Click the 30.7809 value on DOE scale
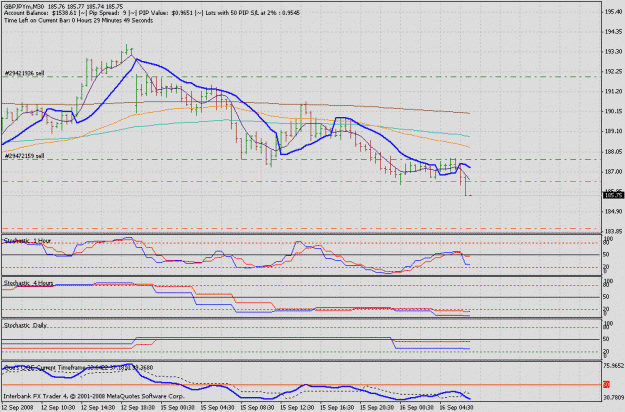Image resolution: width=625 pixels, height=412 pixels. point(614,397)
